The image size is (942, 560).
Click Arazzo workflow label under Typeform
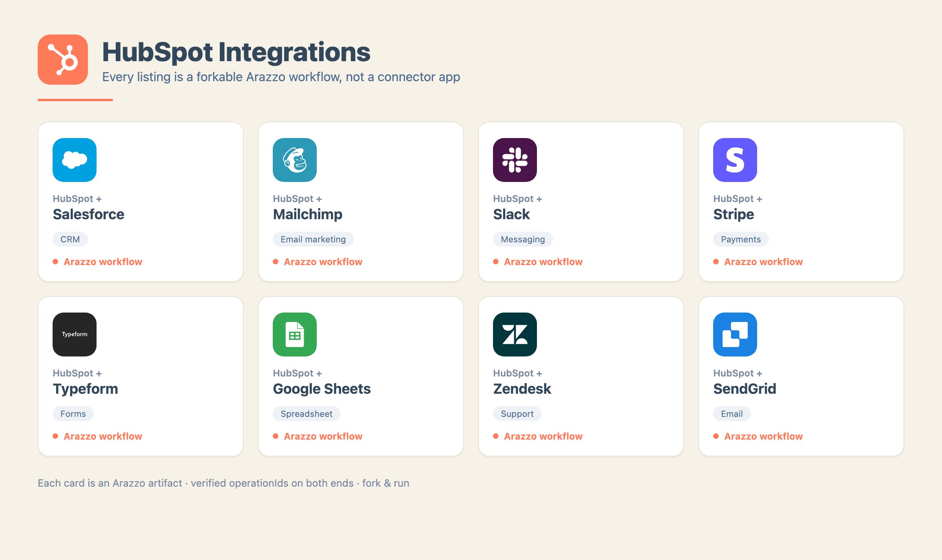[103, 436]
